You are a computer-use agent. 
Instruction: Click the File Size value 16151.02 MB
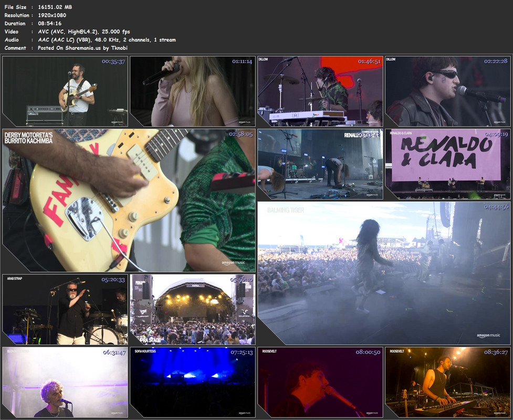(55, 7)
